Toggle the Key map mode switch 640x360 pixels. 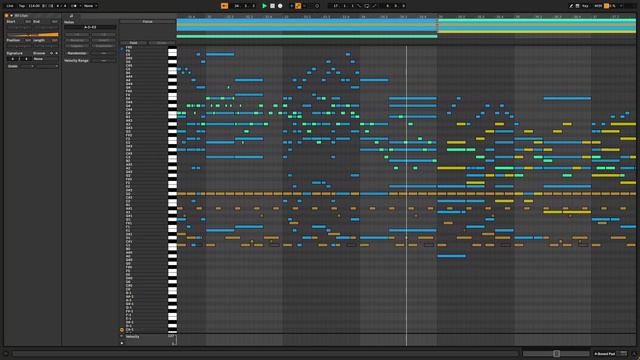[x=585, y=6]
